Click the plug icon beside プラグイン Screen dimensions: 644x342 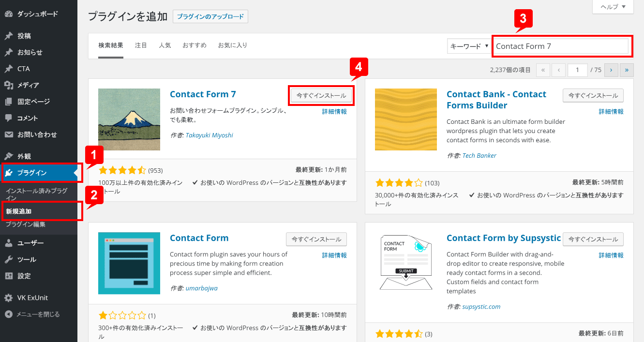[x=9, y=173]
